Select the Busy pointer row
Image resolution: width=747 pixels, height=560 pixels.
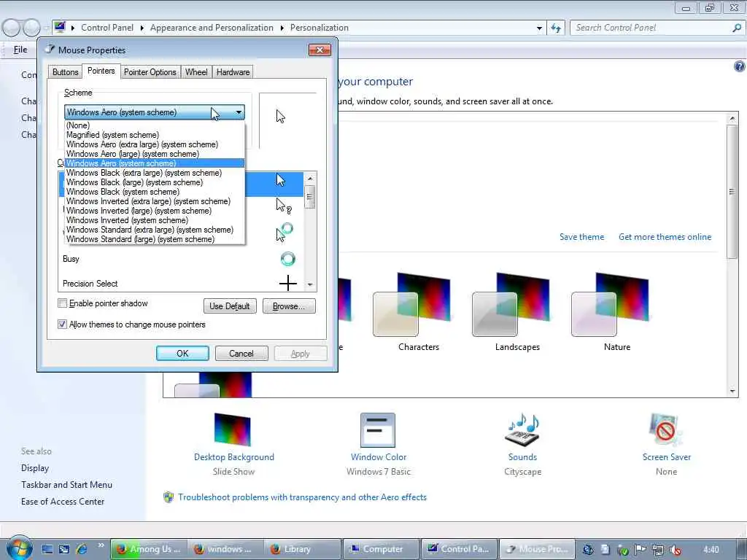182,259
